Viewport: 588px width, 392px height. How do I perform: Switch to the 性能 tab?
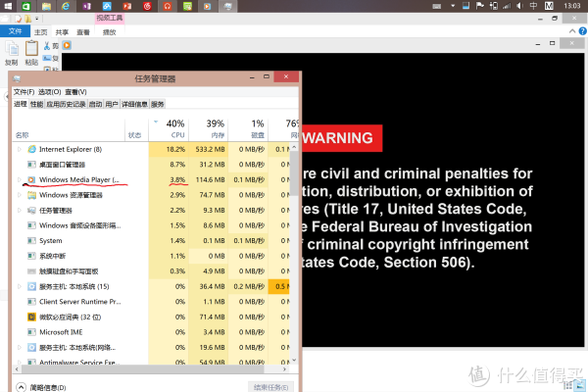pos(37,104)
